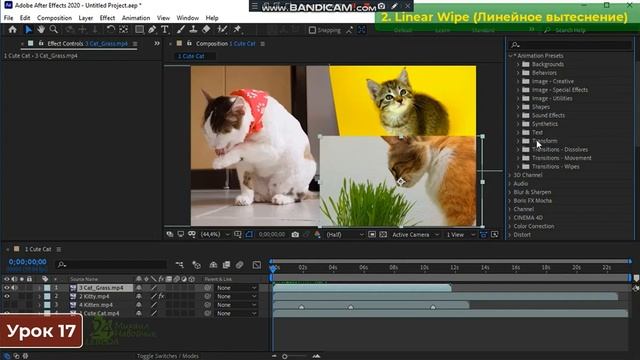Image resolution: width=640 pixels, height=360 pixels.
Task: Click label color swatch of 3 Cat_Grass.mp4
Action: tap(47, 288)
